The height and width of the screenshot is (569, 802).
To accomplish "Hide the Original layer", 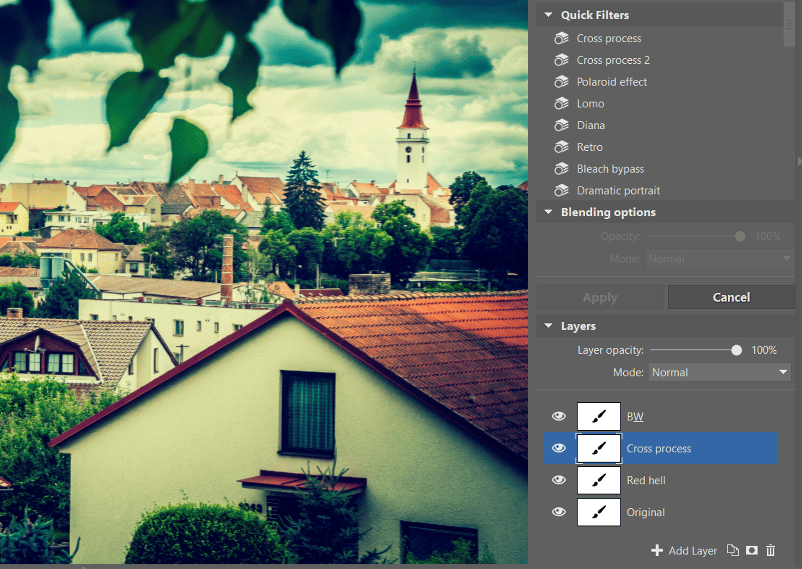I will pos(559,513).
